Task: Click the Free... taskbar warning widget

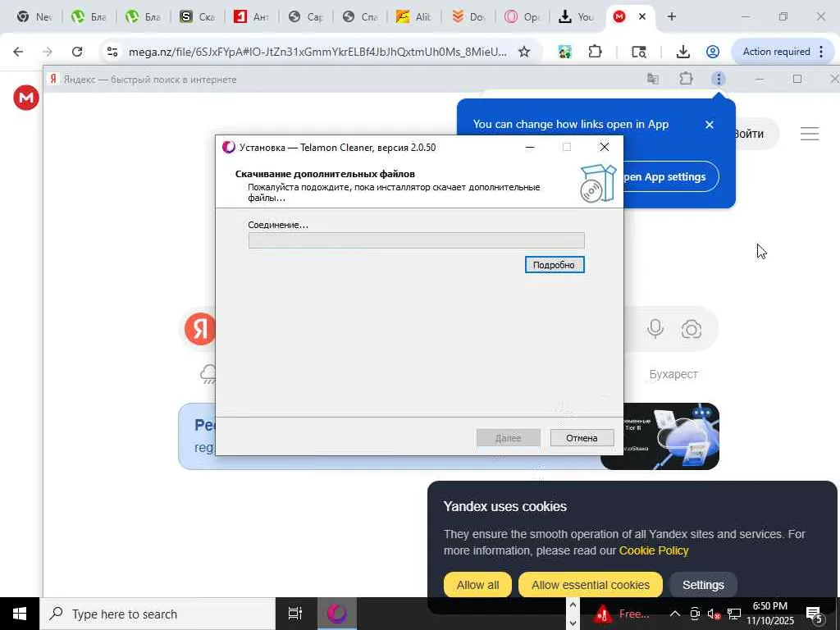Action: coord(620,614)
